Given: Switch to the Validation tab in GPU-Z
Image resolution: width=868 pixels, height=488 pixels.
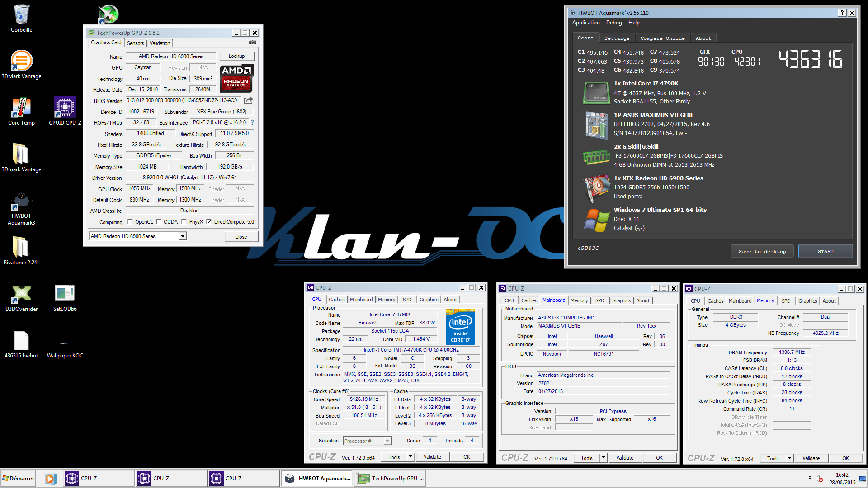Looking at the screenshot, I should point(160,43).
